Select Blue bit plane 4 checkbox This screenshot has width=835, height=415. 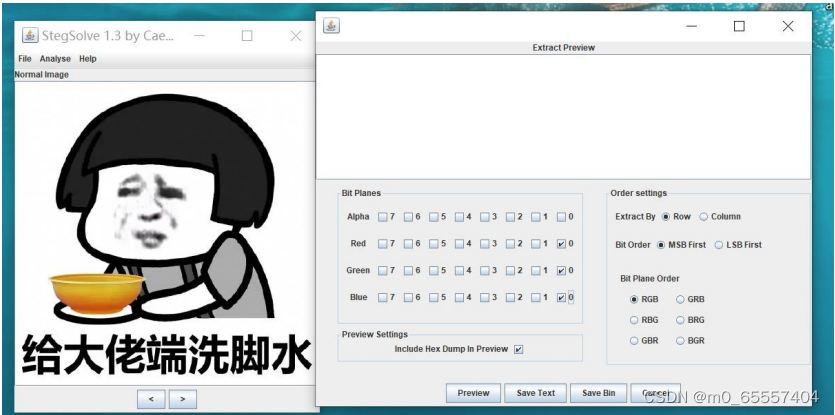459,297
